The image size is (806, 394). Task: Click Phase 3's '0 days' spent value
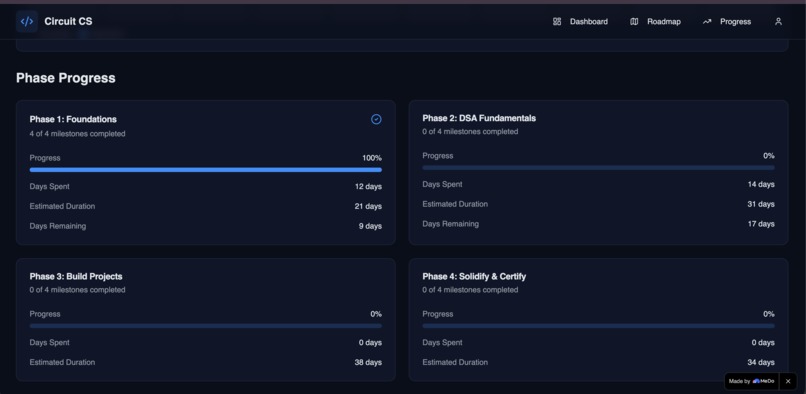coord(370,343)
